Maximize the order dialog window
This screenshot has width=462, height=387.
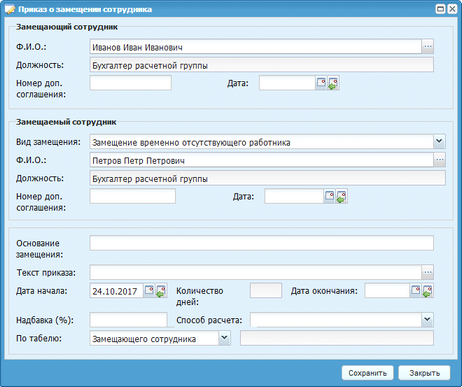point(440,9)
